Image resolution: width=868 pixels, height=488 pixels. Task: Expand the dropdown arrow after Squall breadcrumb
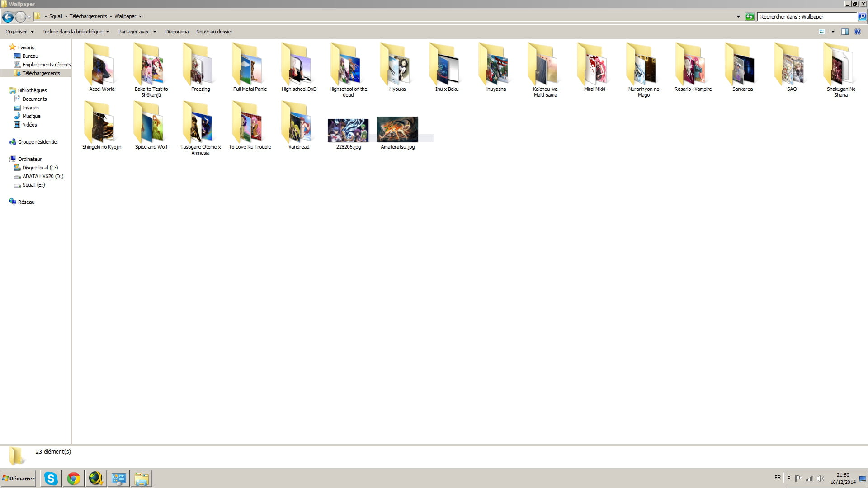pyautogui.click(x=66, y=17)
